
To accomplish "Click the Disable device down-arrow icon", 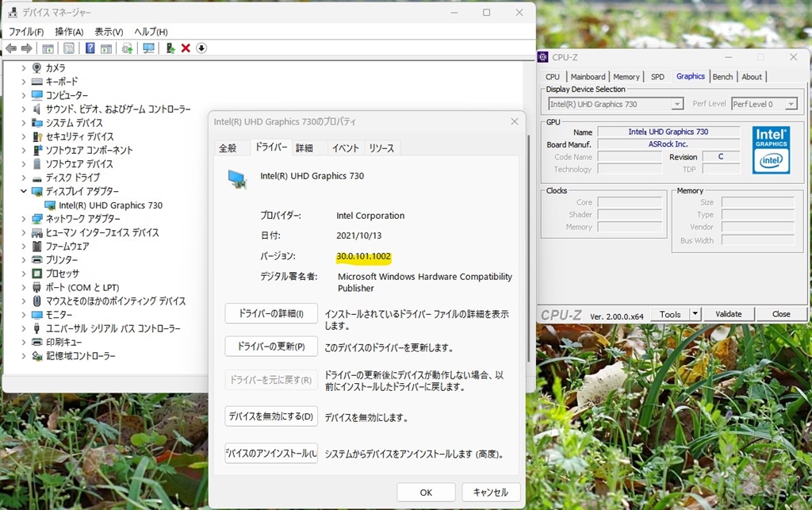I will (201, 48).
